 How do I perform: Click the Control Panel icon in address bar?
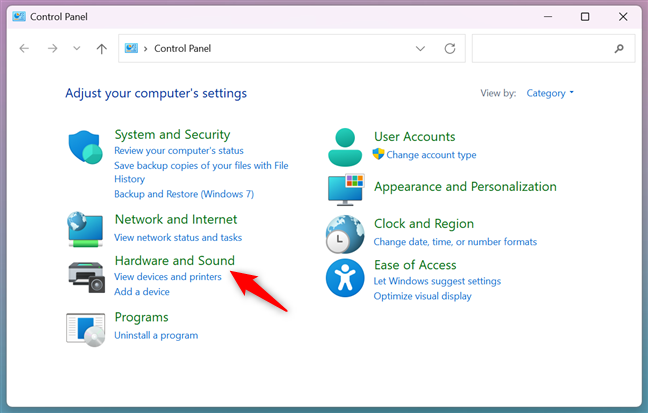pyautogui.click(x=131, y=48)
